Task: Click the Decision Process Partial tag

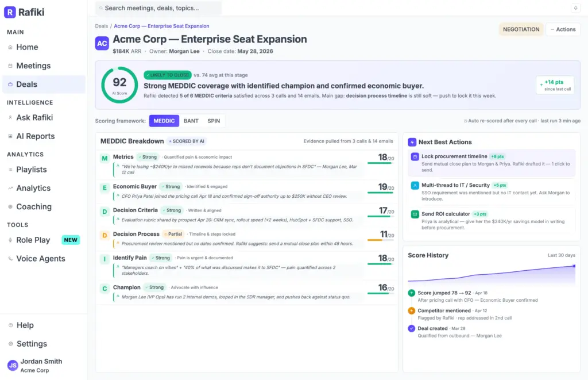Action: click(x=173, y=234)
